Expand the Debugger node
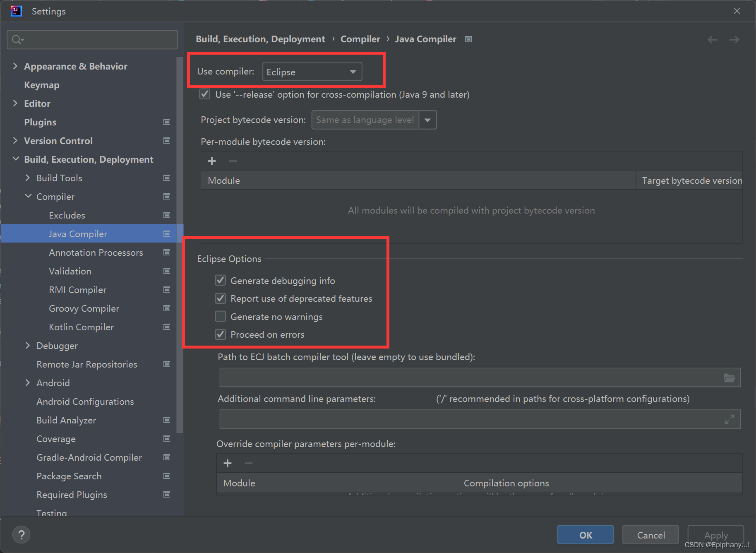756x553 pixels. tap(28, 346)
